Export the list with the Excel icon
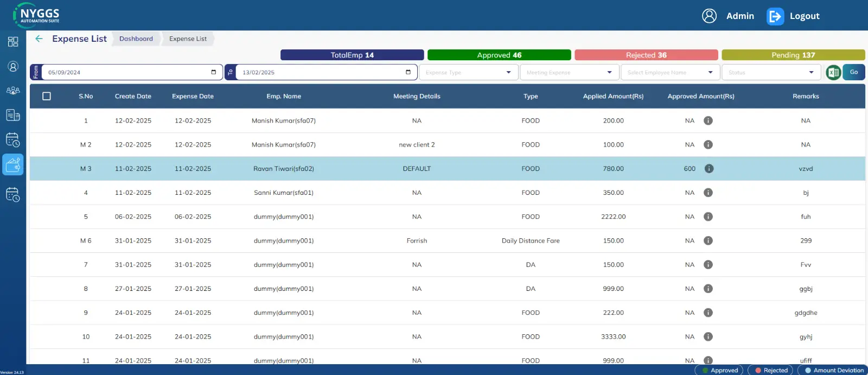The image size is (868, 375). [x=833, y=72]
